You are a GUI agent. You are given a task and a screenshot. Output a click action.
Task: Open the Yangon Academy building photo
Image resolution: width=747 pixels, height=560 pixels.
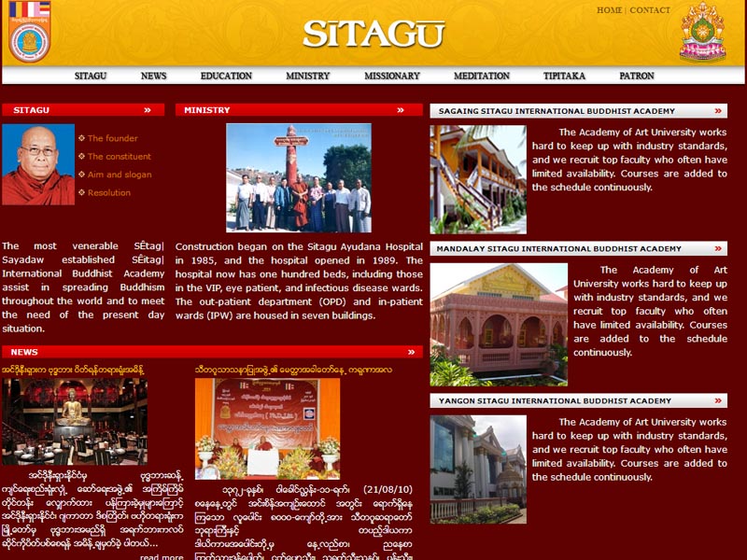[x=478, y=469]
